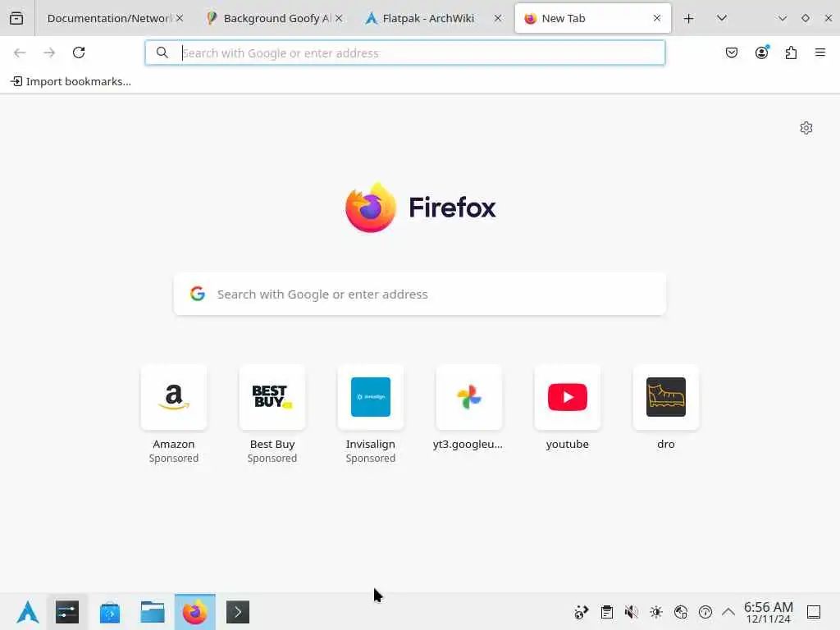
Task: Open the circular tray icon right of brightness
Action: click(x=681, y=612)
